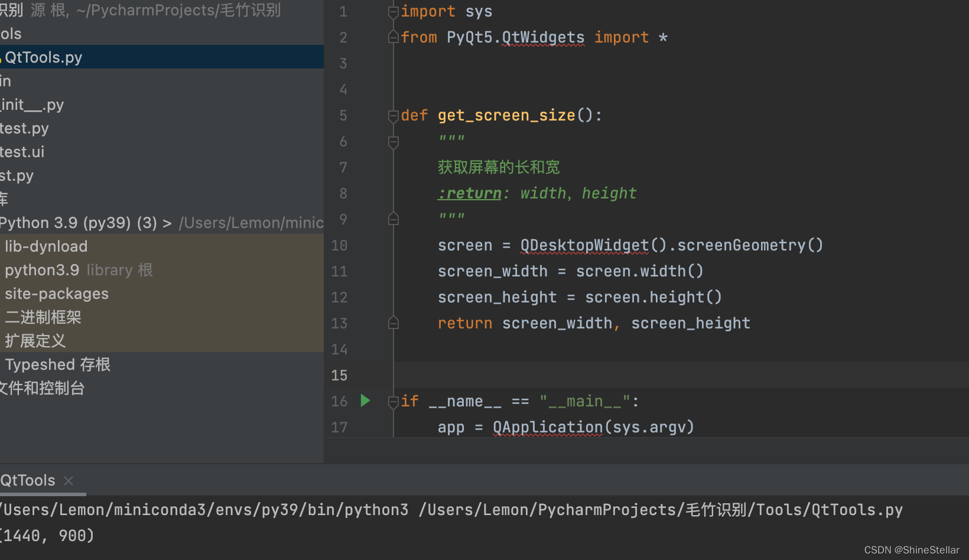Select the 扩展定义 tree item
969x560 pixels.
click(35, 341)
